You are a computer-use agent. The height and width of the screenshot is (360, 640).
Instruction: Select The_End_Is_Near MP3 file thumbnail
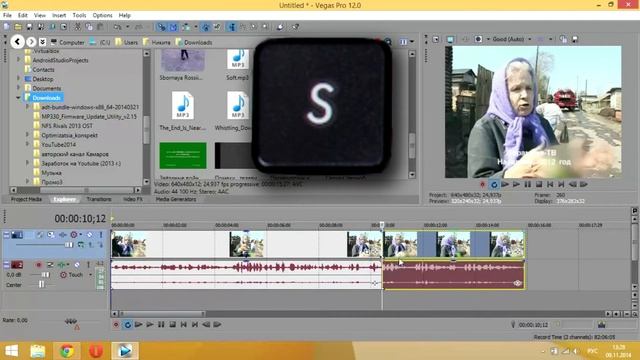pyautogui.click(x=182, y=105)
